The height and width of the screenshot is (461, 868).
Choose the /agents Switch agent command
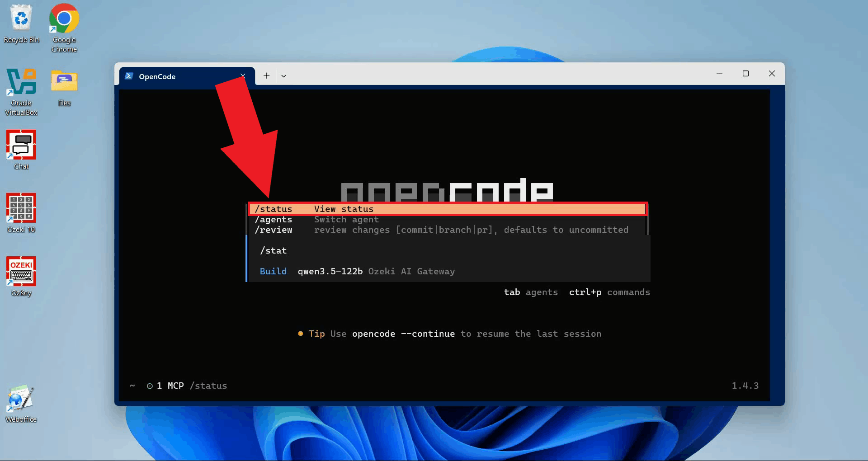[x=448, y=219]
